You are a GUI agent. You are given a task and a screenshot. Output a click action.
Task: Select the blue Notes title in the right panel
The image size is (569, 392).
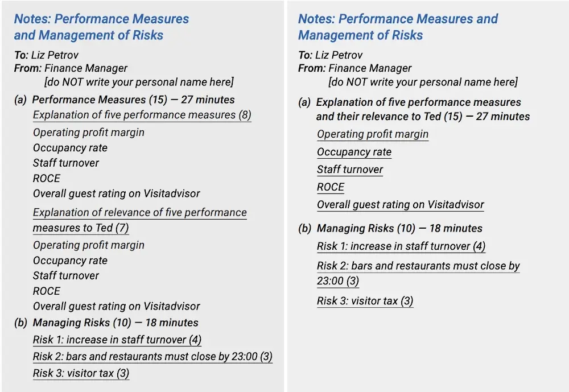pos(397,27)
